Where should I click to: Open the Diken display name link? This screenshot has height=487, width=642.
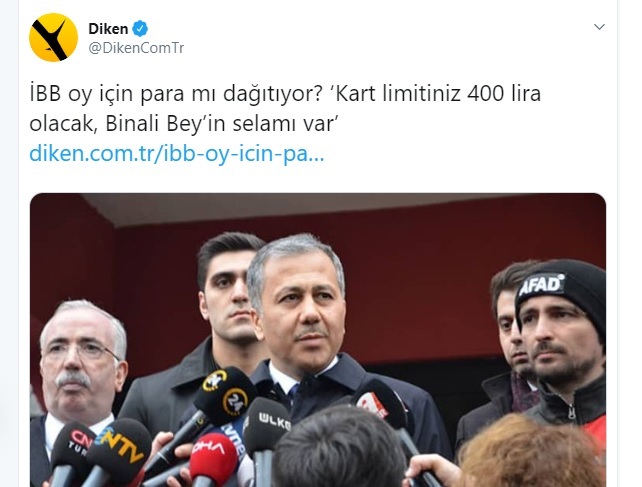[x=108, y=29]
